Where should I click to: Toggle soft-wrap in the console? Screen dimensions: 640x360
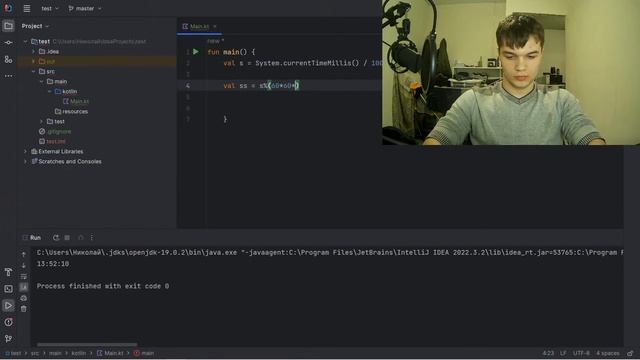pyautogui.click(x=24, y=276)
